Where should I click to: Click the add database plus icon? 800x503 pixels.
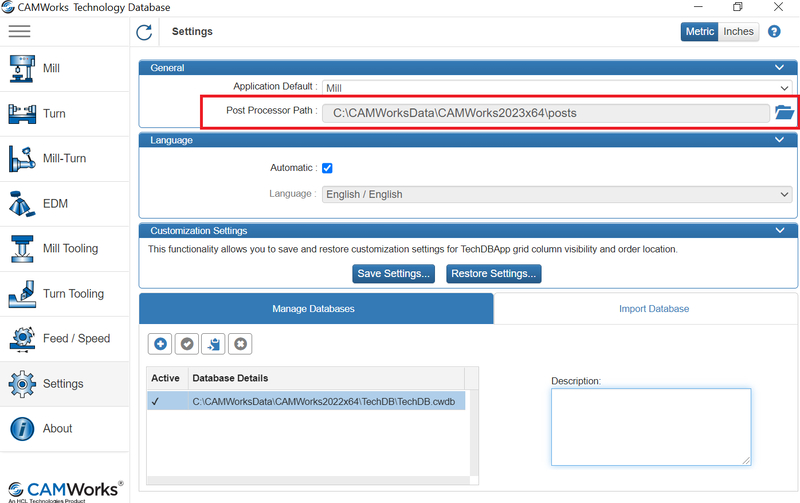click(x=159, y=344)
